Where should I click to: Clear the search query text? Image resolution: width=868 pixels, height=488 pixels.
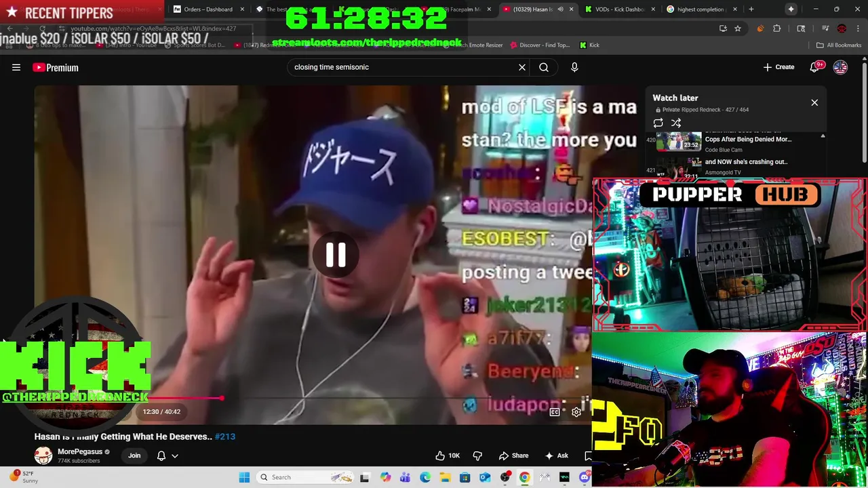pos(522,67)
